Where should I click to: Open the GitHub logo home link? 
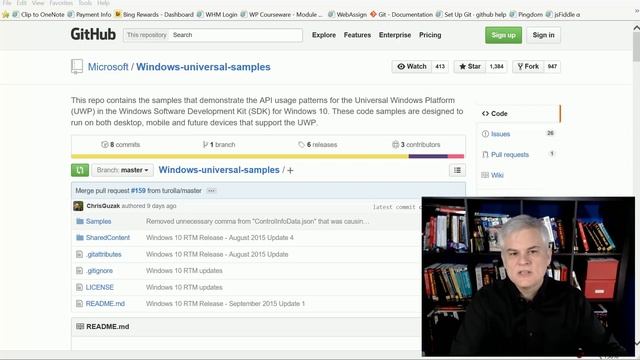(93, 34)
